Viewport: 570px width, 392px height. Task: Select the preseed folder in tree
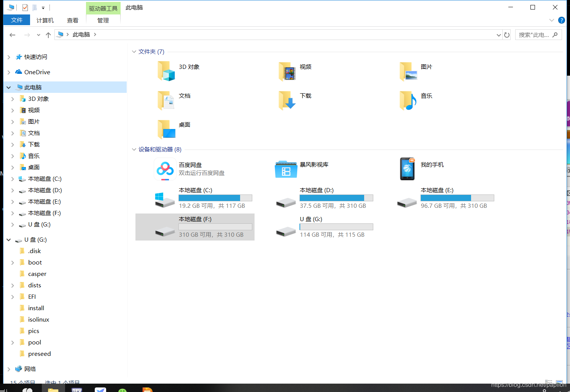(39, 354)
